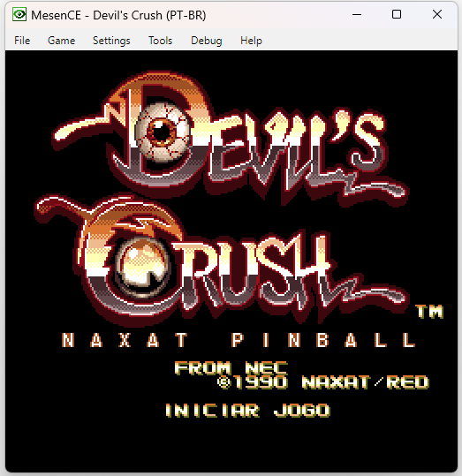
Task: Open the Settings menu
Action: coord(111,41)
